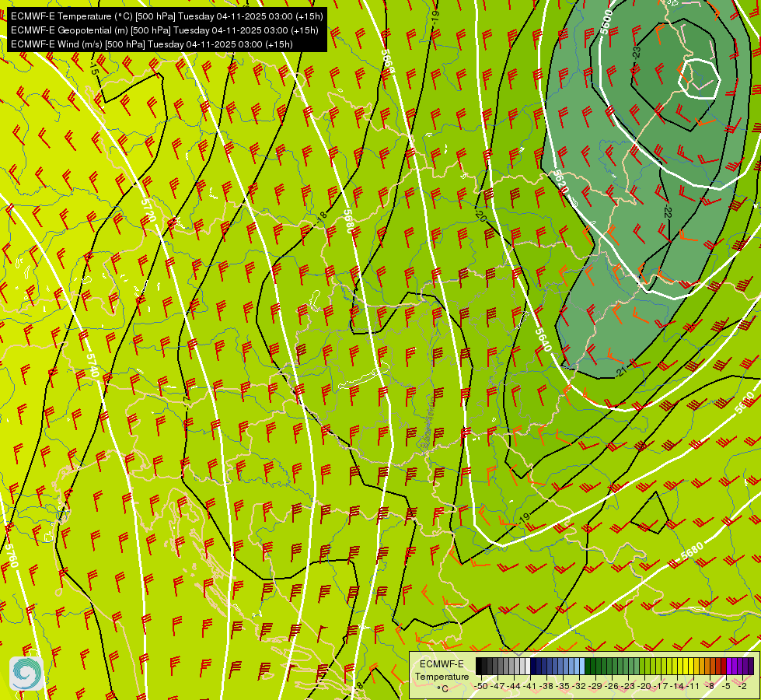
Task: Click the -29 tick label in legend
Action: (595, 687)
